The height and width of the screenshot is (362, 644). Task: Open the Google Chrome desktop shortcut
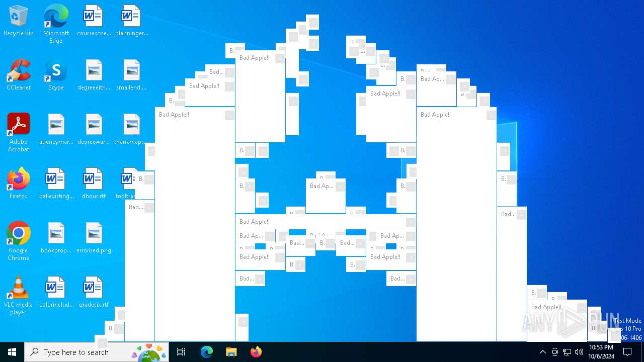click(19, 241)
